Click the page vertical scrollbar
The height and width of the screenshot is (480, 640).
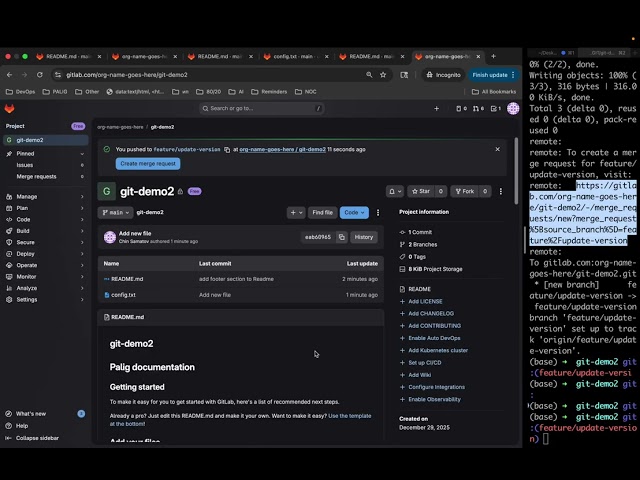point(516,171)
